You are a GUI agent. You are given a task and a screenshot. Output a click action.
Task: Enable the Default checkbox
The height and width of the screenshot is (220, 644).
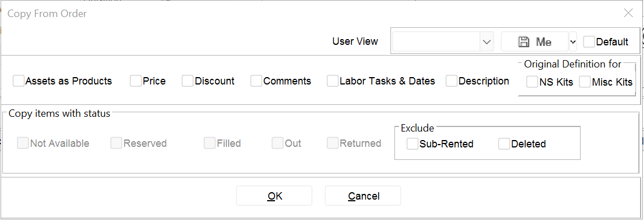(589, 41)
